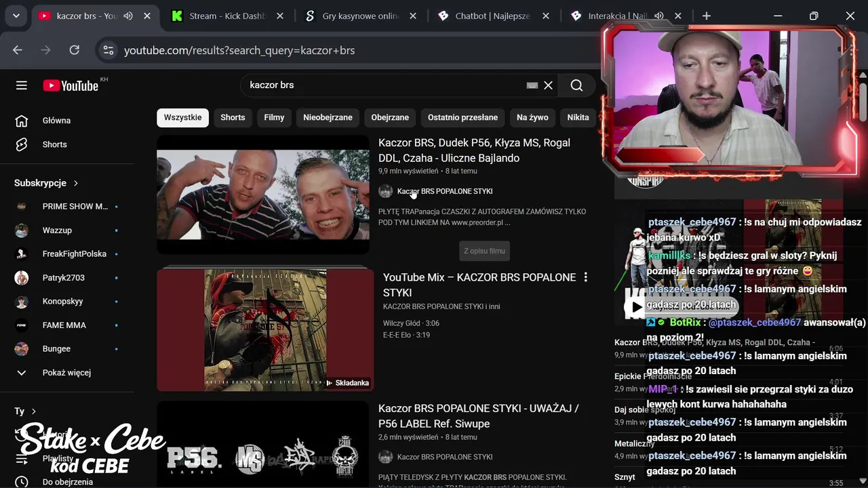The width and height of the screenshot is (868, 488).
Task: Play the video in the right panel
Action: click(x=635, y=306)
